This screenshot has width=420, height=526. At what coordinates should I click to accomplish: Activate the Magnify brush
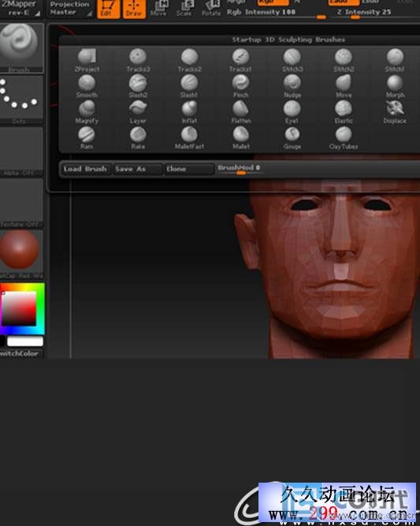[87, 112]
